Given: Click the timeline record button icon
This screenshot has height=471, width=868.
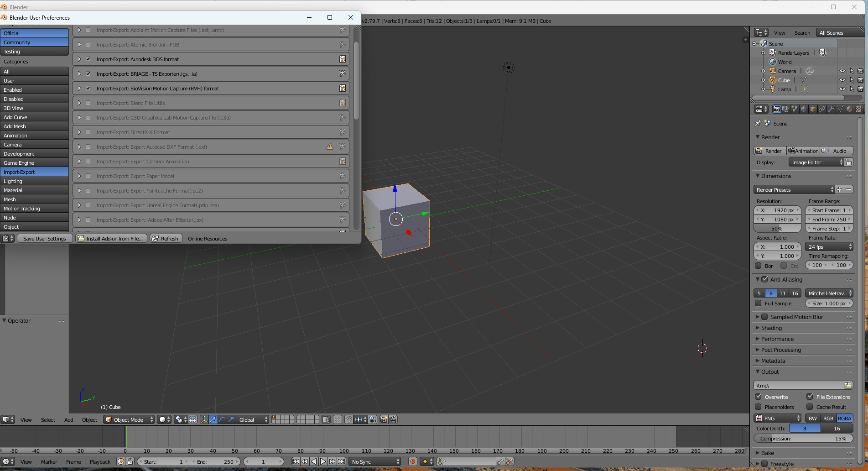Looking at the screenshot, I should point(413,461).
